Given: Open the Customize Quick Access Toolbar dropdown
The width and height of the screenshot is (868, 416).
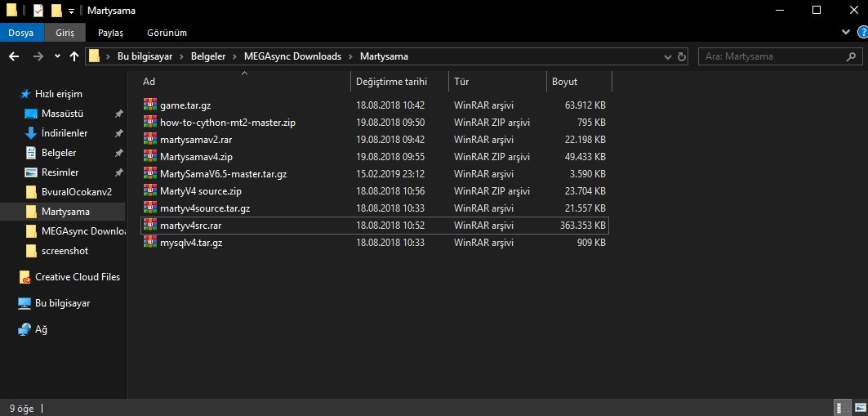Looking at the screenshot, I should click(71, 11).
